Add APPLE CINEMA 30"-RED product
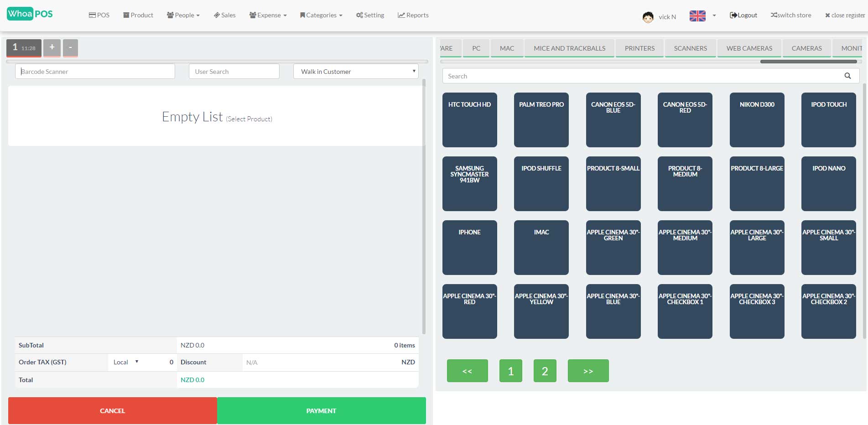Image resolution: width=868 pixels, height=425 pixels. (x=469, y=311)
